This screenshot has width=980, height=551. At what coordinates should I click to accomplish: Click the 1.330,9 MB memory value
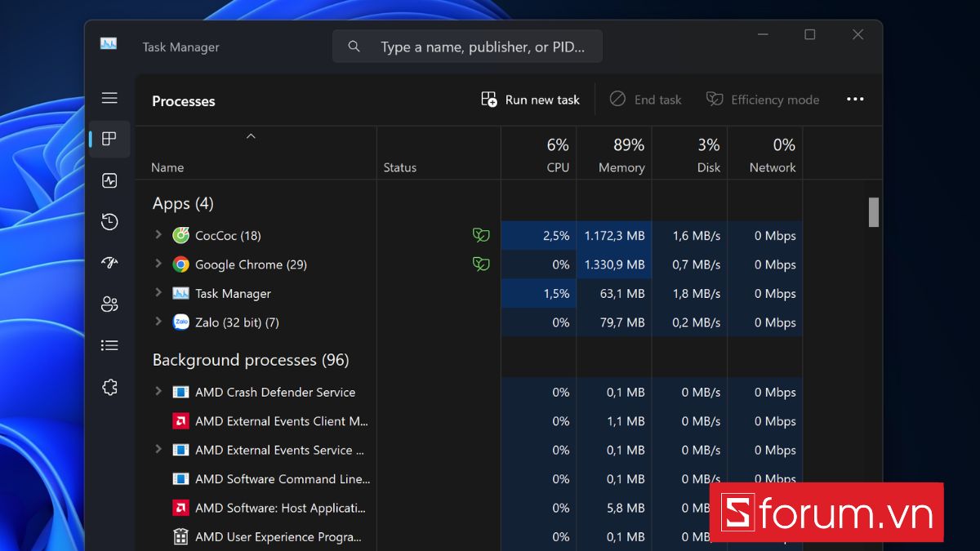coord(614,264)
